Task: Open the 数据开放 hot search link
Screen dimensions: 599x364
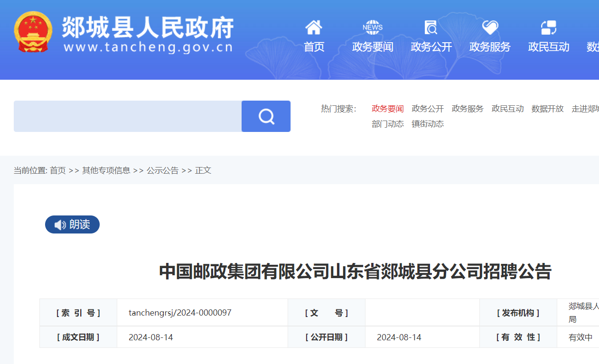Action: (547, 109)
